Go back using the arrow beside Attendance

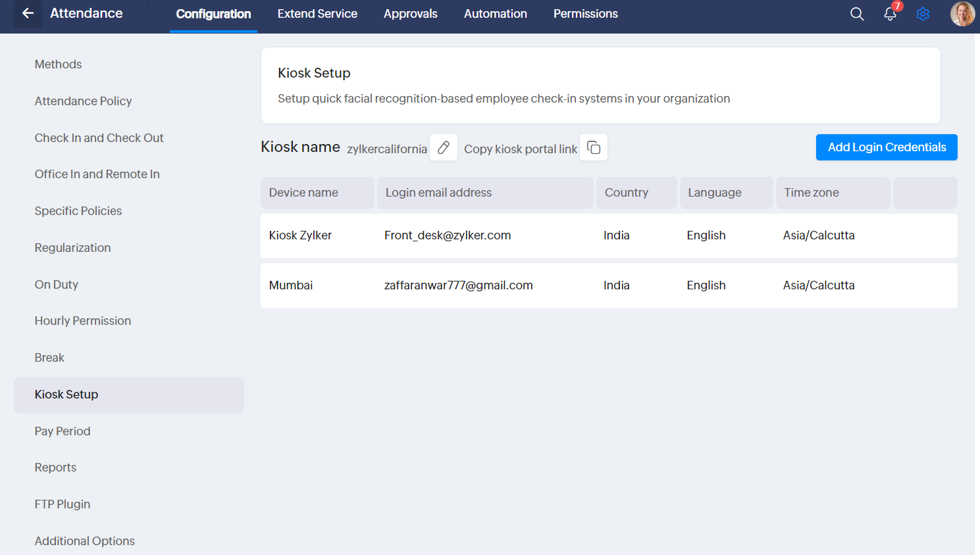tap(28, 13)
